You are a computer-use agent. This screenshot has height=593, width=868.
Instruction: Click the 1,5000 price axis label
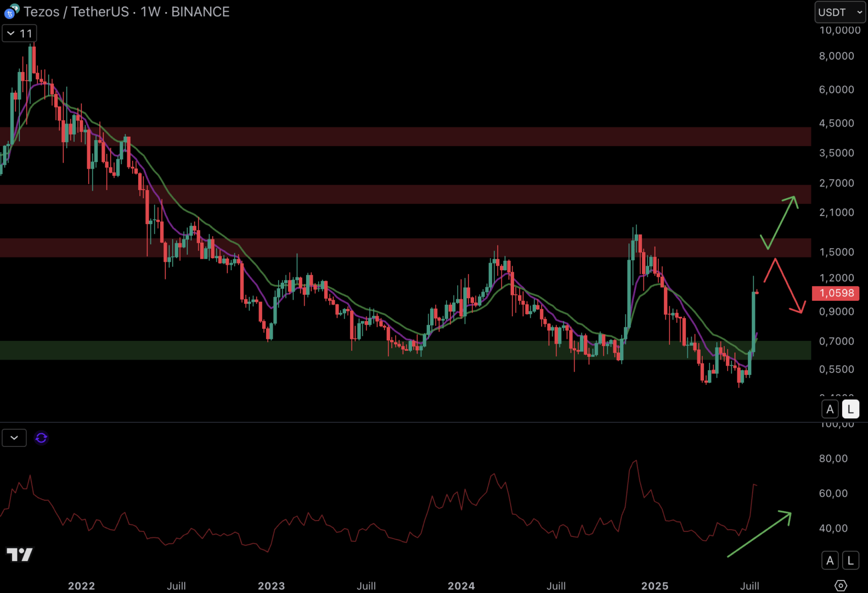836,252
